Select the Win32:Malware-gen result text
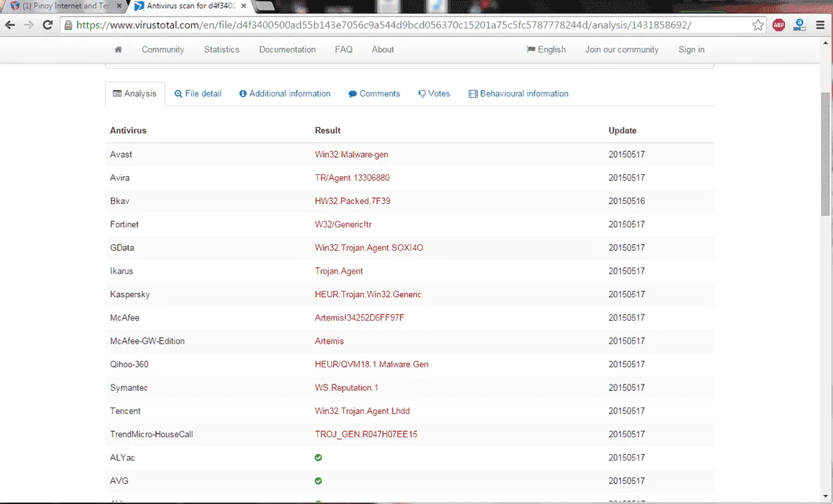This screenshot has width=833, height=504. click(x=351, y=155)
